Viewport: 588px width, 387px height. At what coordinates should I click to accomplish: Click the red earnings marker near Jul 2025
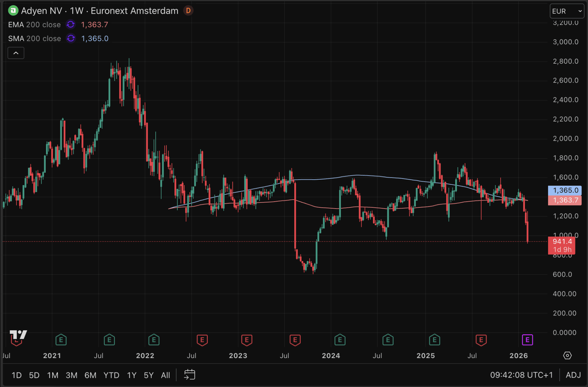[481, 340]
